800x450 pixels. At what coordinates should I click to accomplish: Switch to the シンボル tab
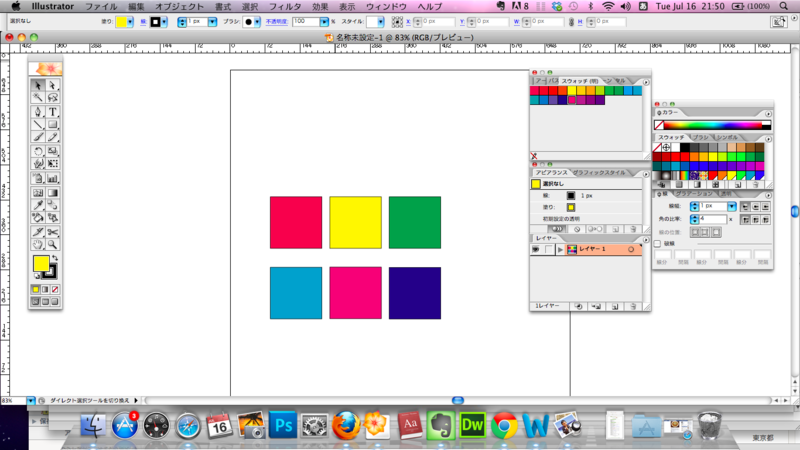point(727,137)
